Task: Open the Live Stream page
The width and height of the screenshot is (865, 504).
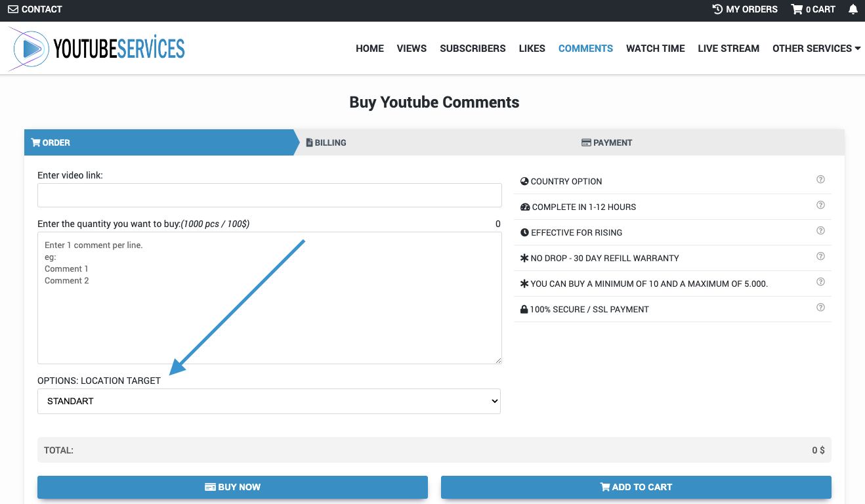Action: tap(728, 49)
